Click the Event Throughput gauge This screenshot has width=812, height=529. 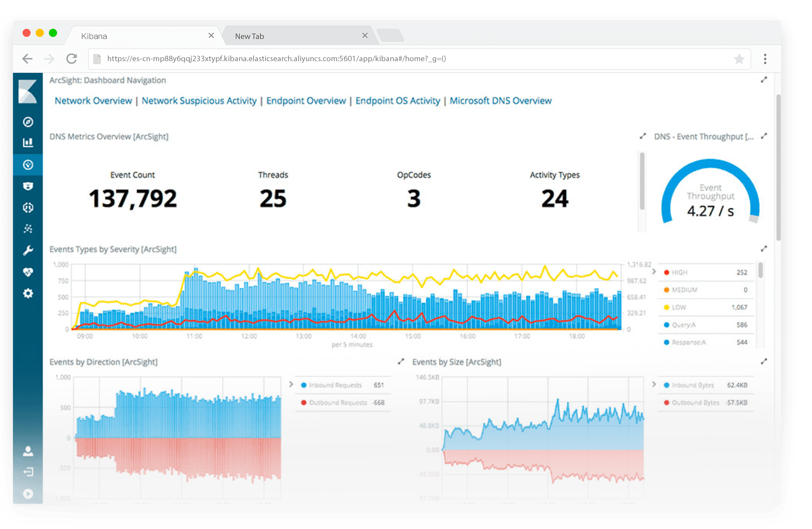click(x=710, y=192)
